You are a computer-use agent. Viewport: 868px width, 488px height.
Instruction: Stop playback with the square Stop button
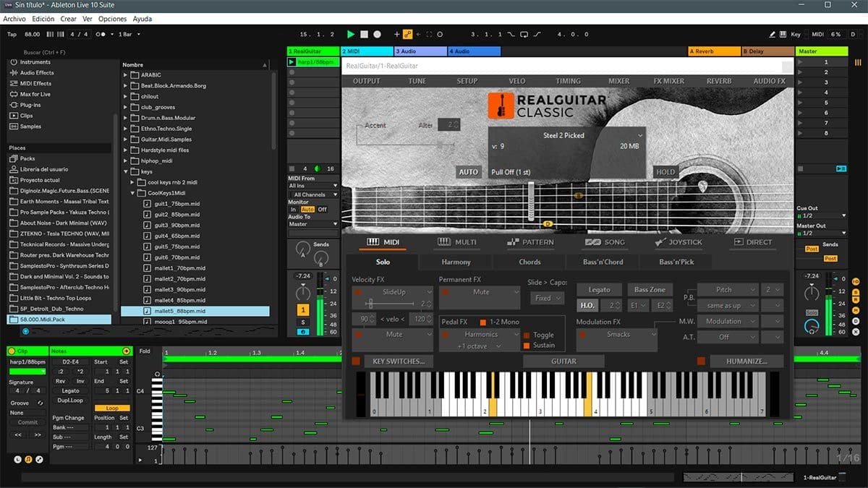pyautogui.click(x=365, y=34)
